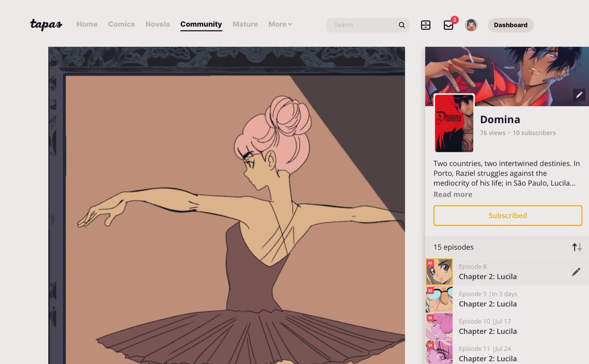Change the episode sort order with arrows icon
This screenshot has width=589, height=364.
click(576, 247)
